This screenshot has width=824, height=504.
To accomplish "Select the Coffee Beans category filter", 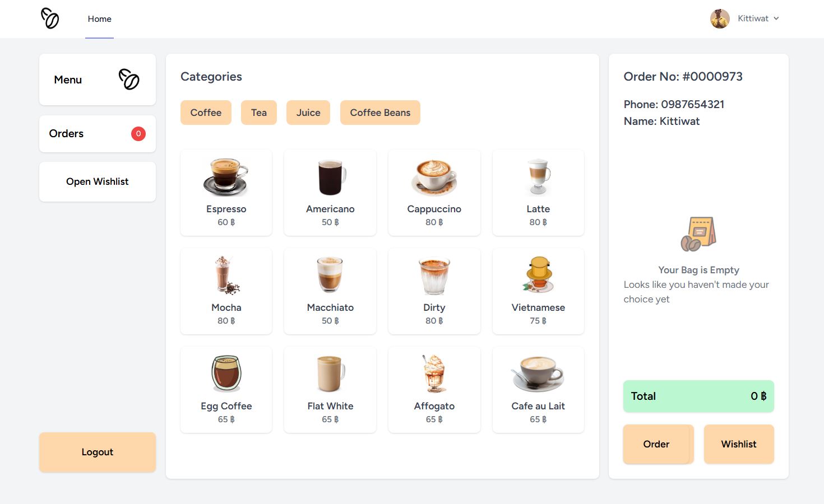I will click(380, 113).
